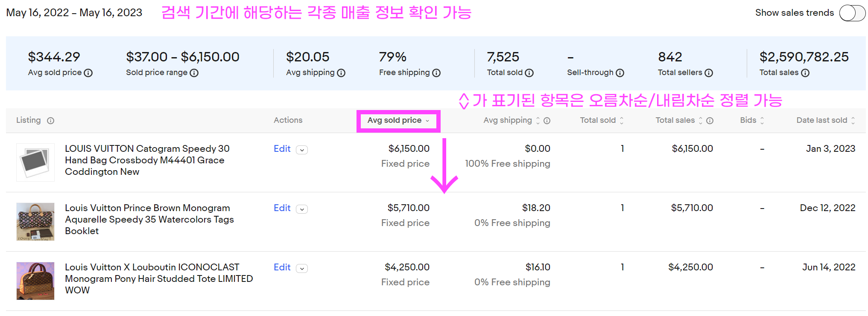Click Edit for Catogram Speedy 30 listing
Screen dimensions: 868x316
[x=282, y=149]
